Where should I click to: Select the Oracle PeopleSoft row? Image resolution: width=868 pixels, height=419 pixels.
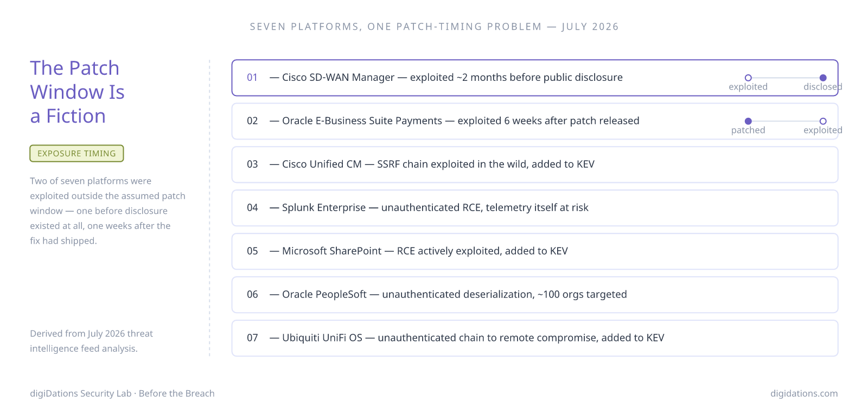pos(535,295)
